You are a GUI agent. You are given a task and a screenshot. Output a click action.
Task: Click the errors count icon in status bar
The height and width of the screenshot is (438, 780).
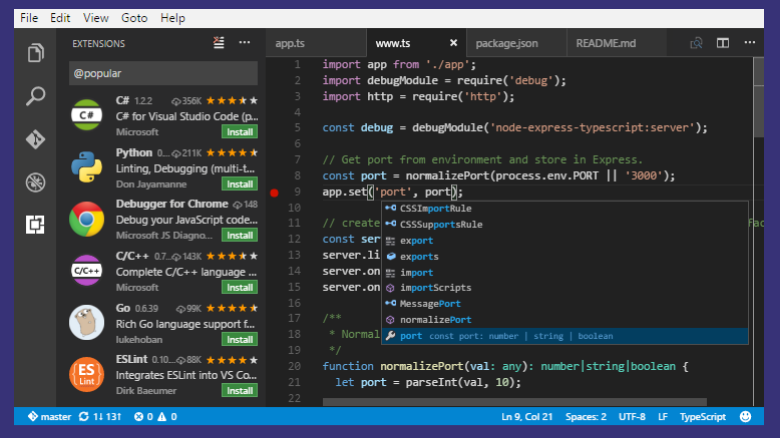(x=139, y=417)
